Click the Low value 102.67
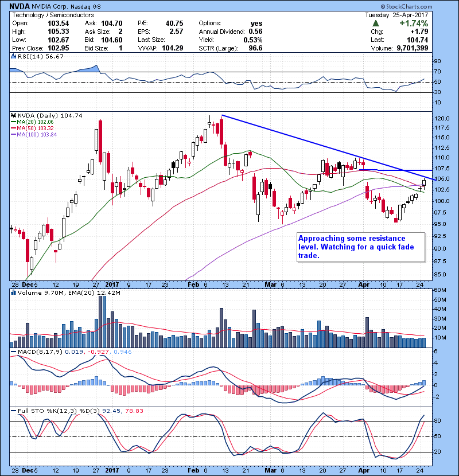 tap(59, 40)
